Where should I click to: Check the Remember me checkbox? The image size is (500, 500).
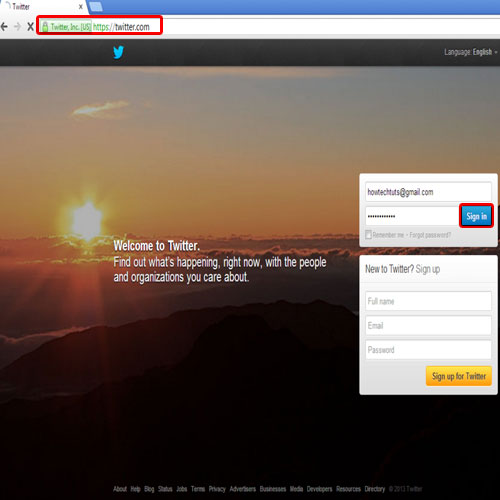tap(368, 235)
